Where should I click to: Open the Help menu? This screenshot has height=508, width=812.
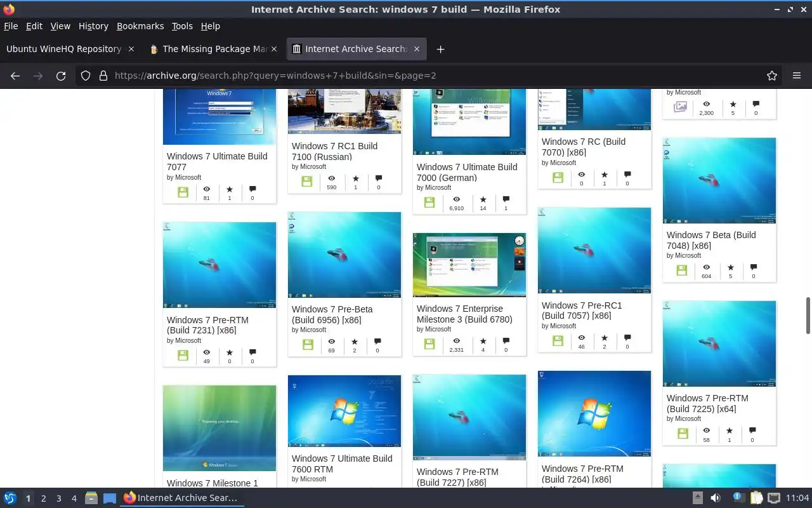coord(210,26)
